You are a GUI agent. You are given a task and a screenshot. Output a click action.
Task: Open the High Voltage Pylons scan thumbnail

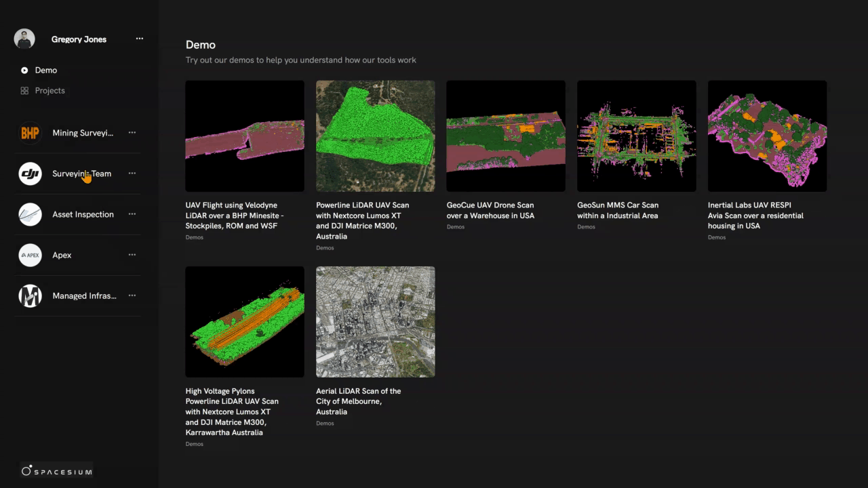245,322
